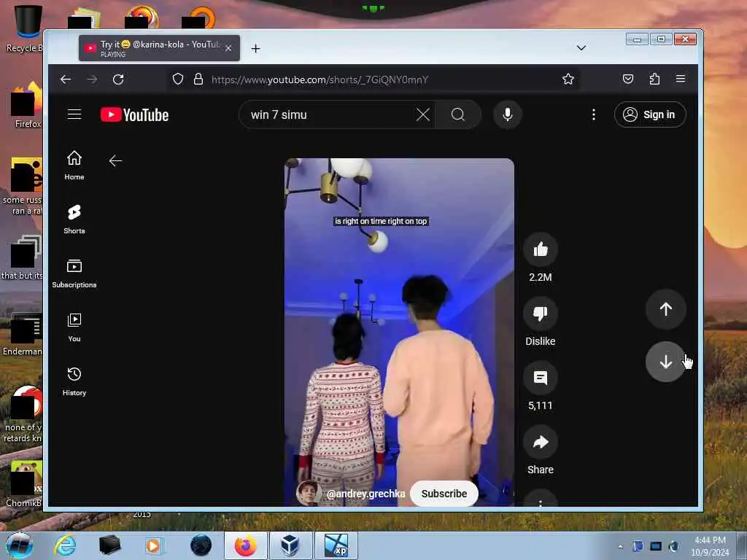This screenshot has height=560, width=747.
Task: Click the Sign in button
Action: 650,114
